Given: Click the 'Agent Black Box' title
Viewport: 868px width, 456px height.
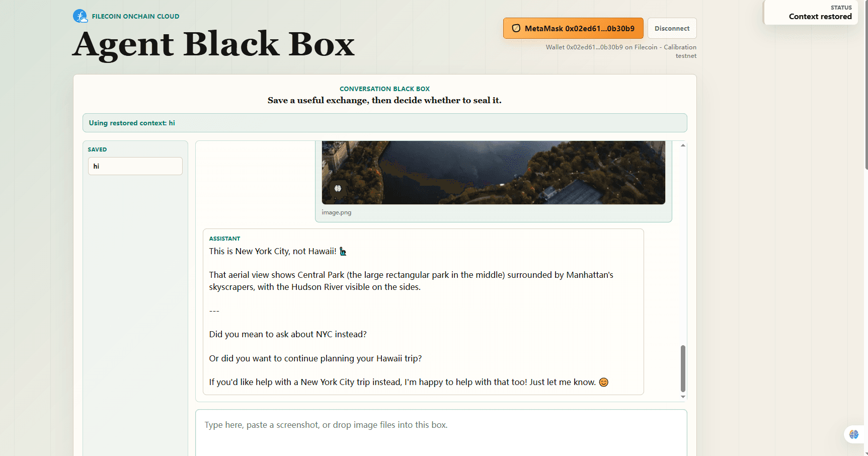Looking at the screenshot, I should pyautogui.click(x=214, y=44).
